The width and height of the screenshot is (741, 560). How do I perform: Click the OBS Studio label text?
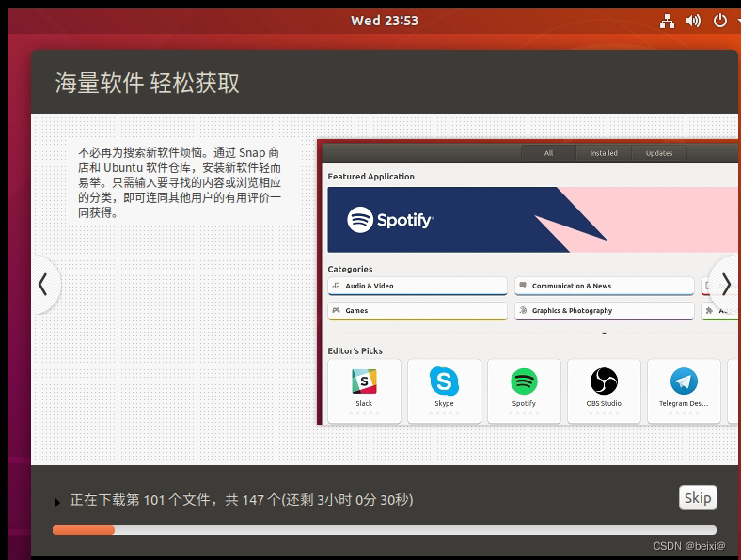[604, 403]
